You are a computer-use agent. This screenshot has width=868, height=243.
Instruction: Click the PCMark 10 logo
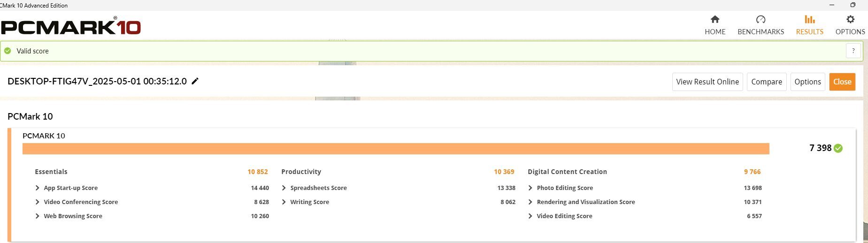coord(70,26)
